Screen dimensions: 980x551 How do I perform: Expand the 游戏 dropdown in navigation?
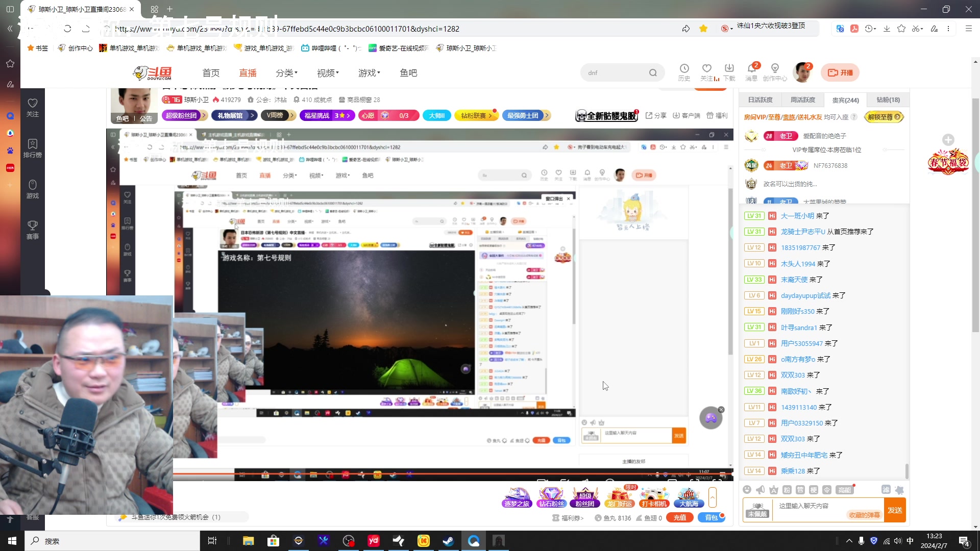(x=369, y=73)
